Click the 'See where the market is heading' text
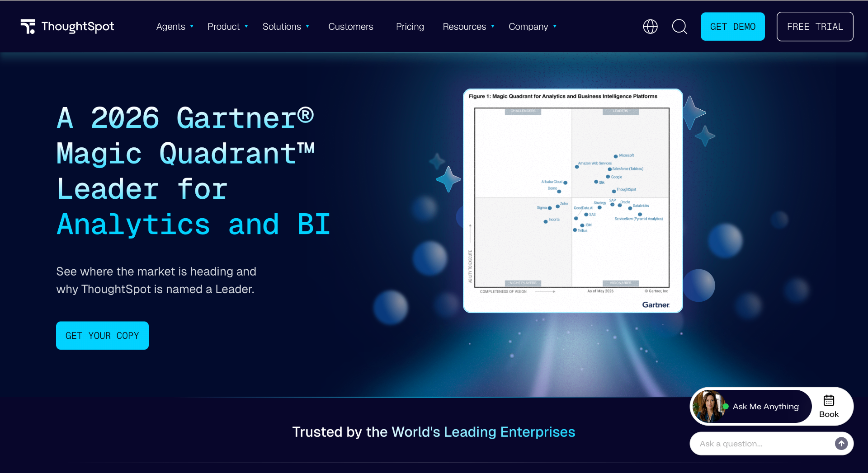Screen dimensions: 868x473 [156, 280]
